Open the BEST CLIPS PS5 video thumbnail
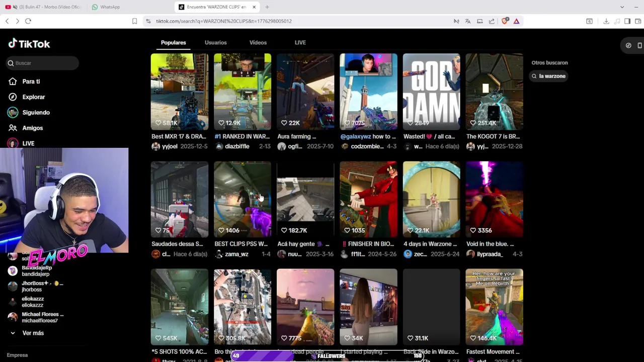 (x=243, y=199)
